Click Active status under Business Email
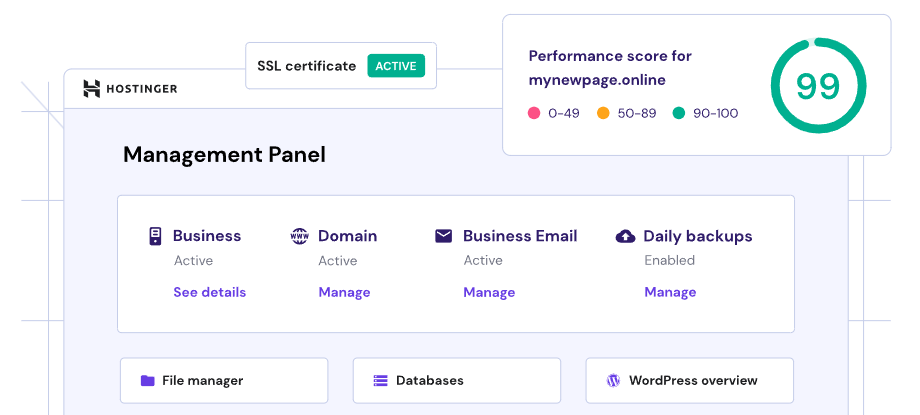Viewport: 920px width, 415px height. 483,261
